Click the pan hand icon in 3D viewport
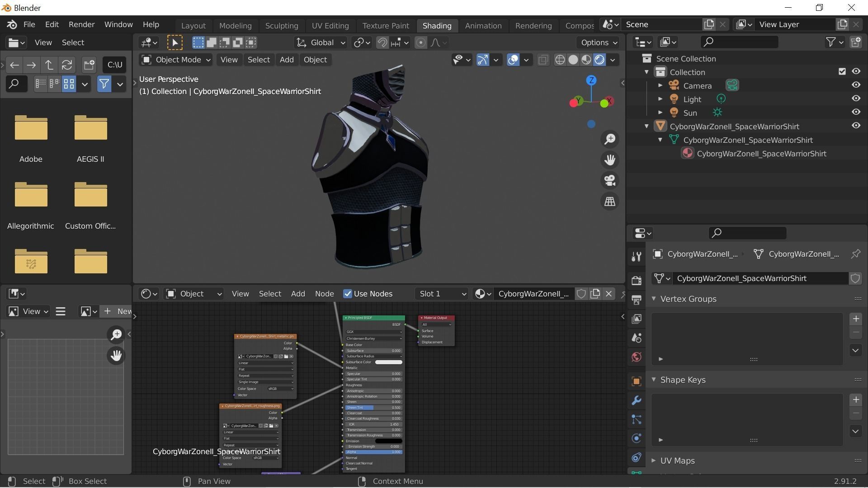 [610, 160]
